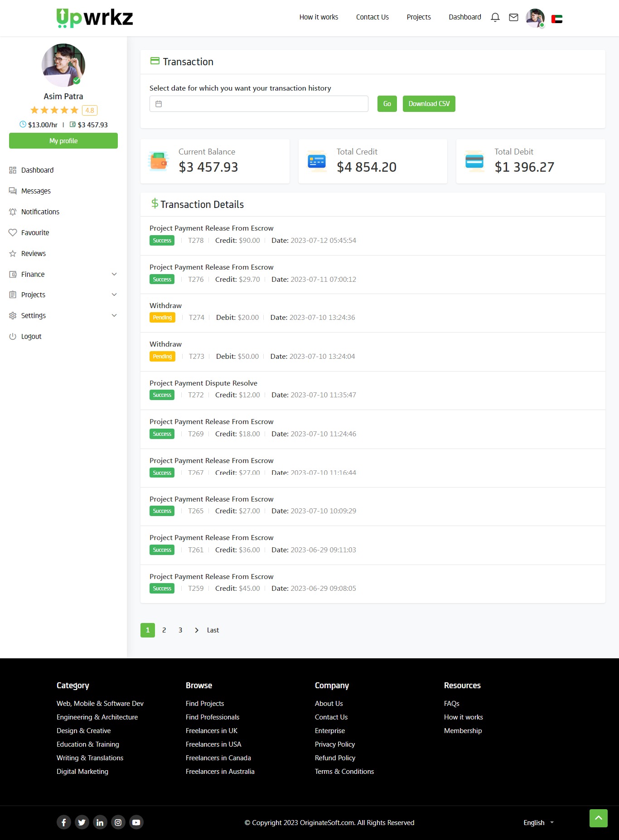Open the Instagram social icon in footer
Screen dimensions: 619x840
[x=118, y=822]
